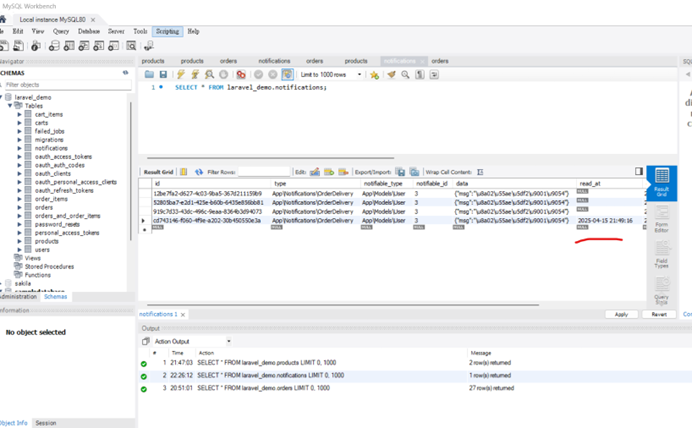
Task: Open the Edit menu
Action: [18, 31]
